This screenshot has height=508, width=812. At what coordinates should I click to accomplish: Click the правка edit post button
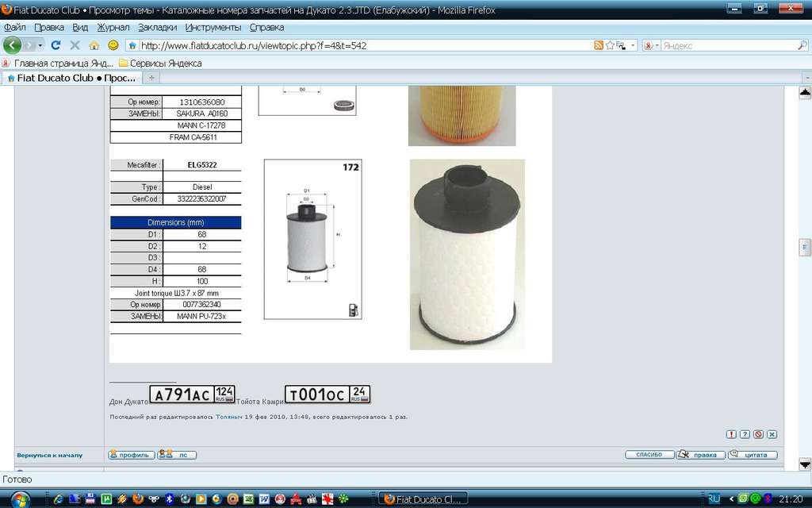click(701, 455)
